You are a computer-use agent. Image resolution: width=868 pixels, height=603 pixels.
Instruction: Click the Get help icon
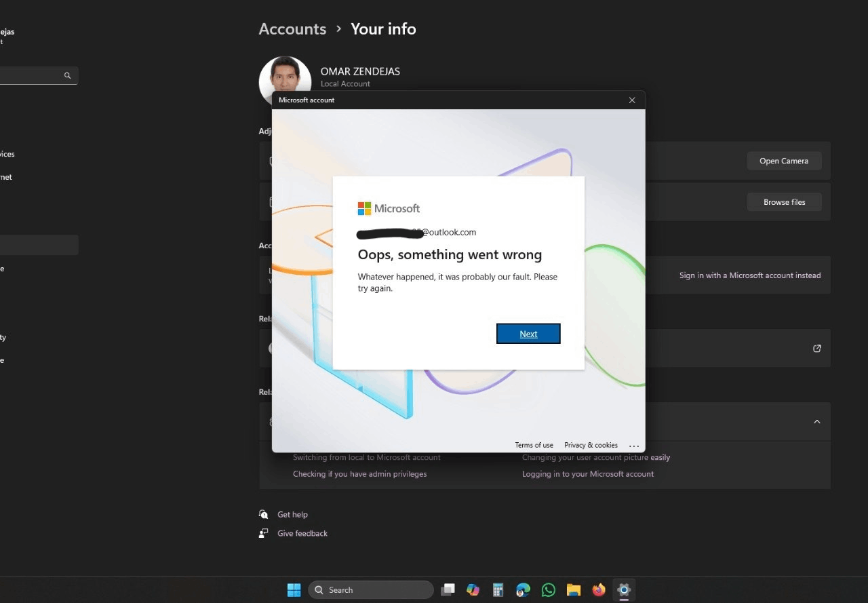264,514
